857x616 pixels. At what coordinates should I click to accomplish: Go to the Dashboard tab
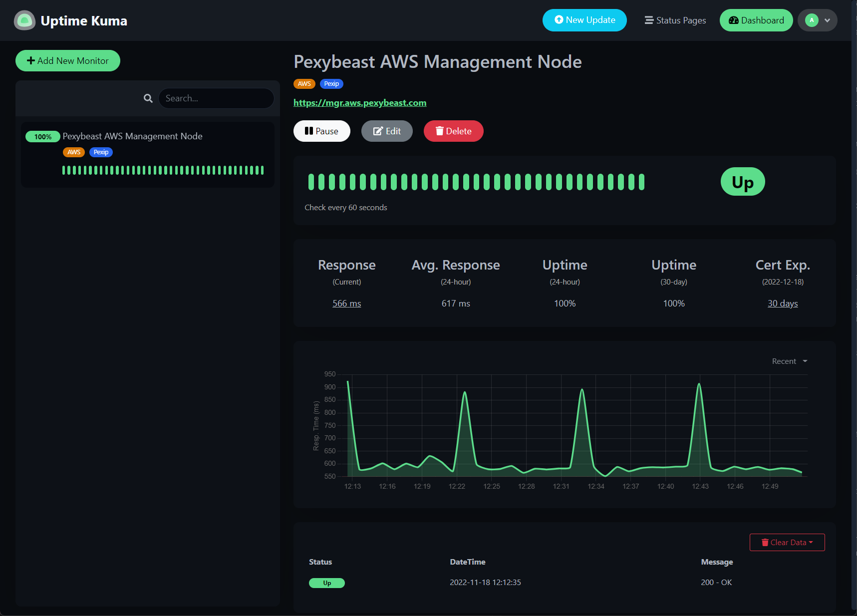click(x=756, y=20)
